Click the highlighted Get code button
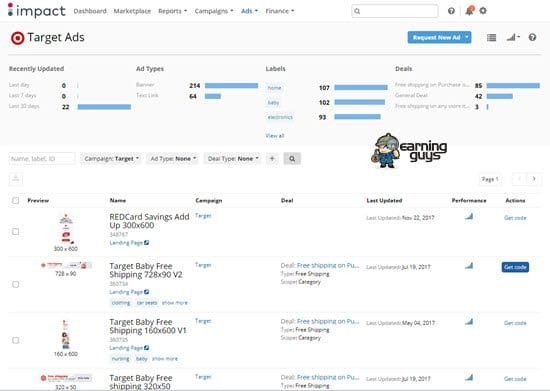The image size is (550, 391). pos(515,267)
